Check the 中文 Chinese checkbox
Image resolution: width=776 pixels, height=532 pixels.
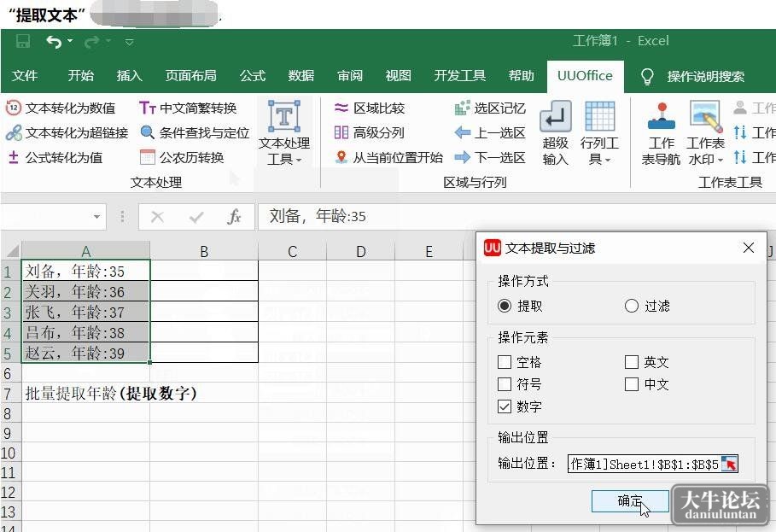[632, 384]
